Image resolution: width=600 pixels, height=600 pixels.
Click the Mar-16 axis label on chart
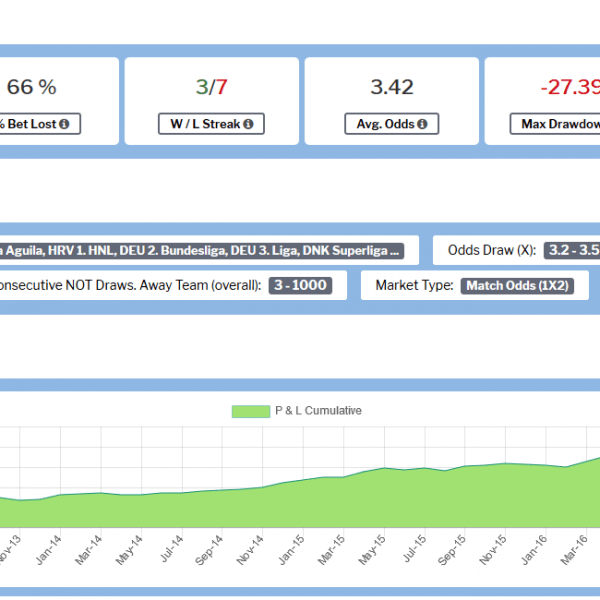pos(574,550)
